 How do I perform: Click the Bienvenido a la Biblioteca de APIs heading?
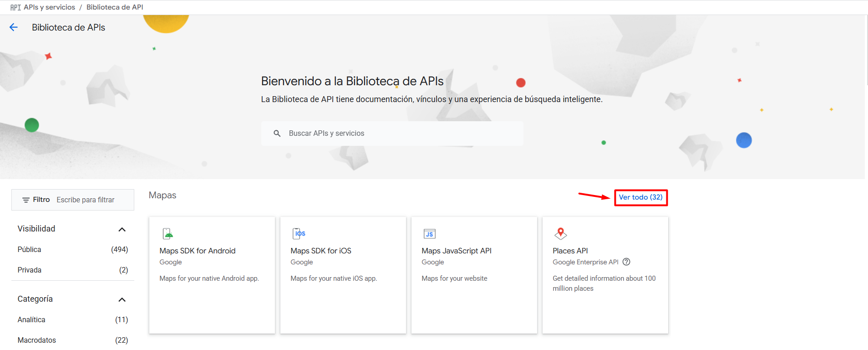click(352, 81)
